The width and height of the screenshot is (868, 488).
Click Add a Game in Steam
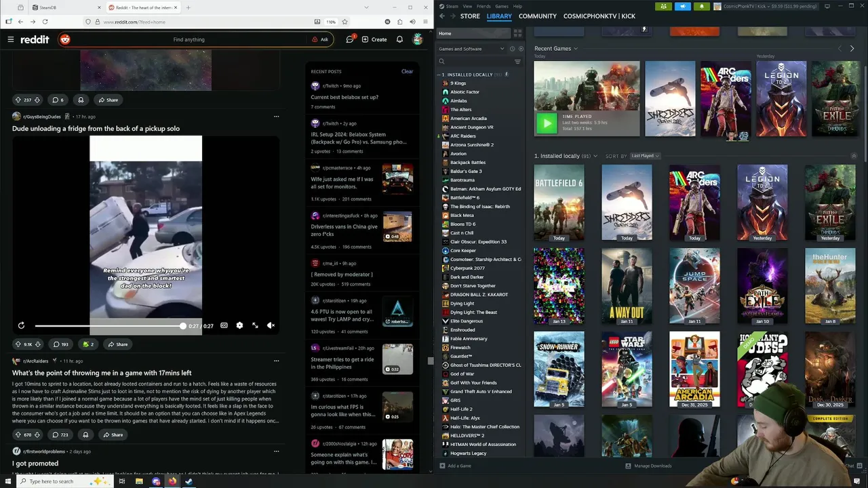pyautogui.click(x=454, y=466)
